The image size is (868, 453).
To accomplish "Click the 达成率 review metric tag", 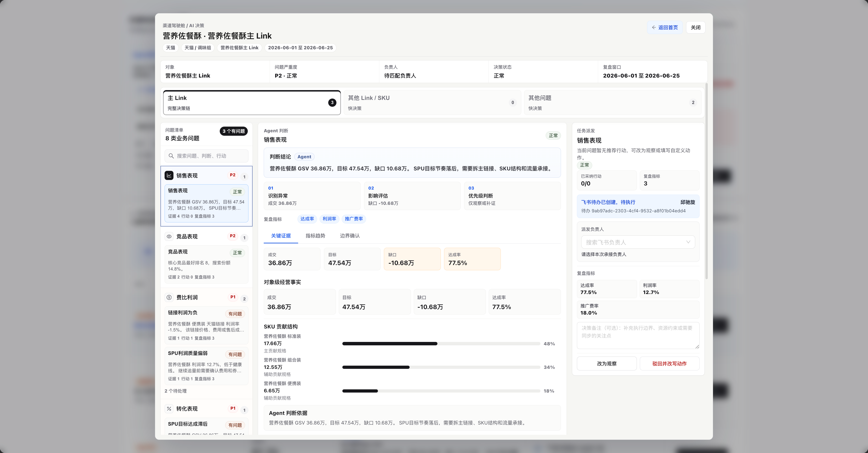I will pyautogui.click(x=307, y=219).
